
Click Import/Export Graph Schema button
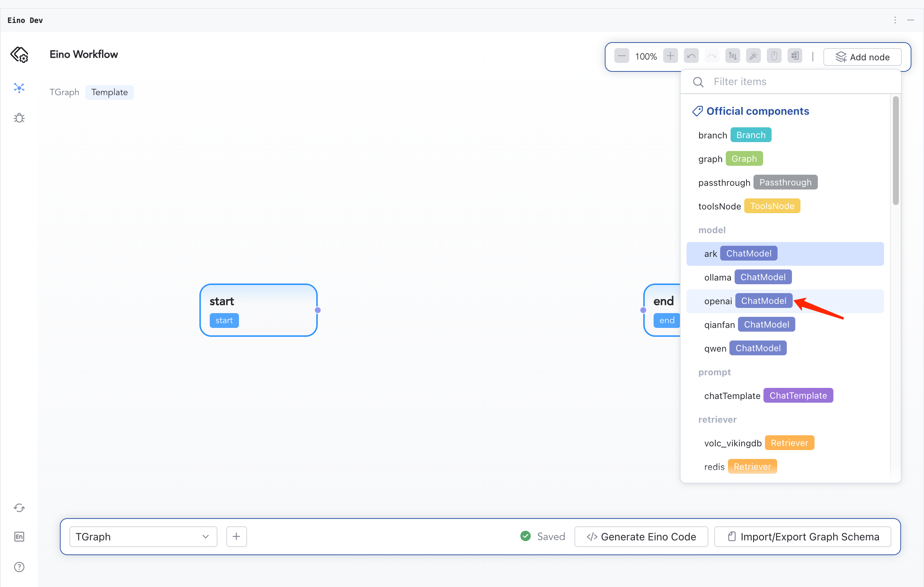coord(802,536)
